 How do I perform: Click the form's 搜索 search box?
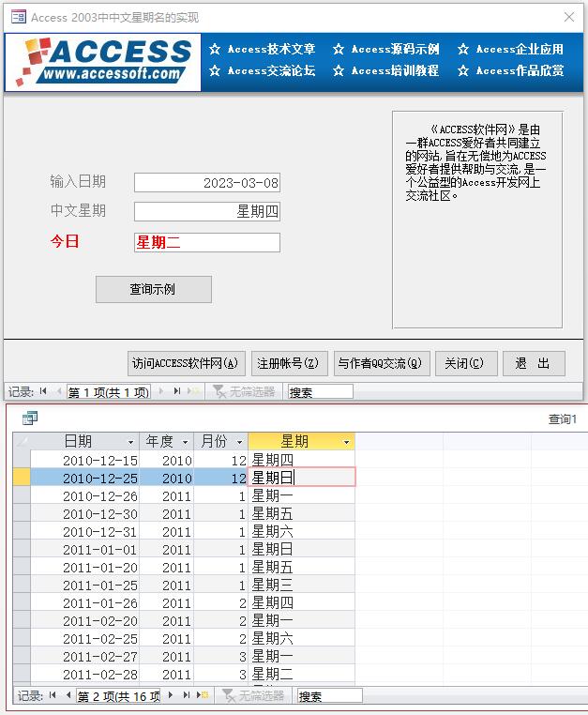(x=321, y=391)
